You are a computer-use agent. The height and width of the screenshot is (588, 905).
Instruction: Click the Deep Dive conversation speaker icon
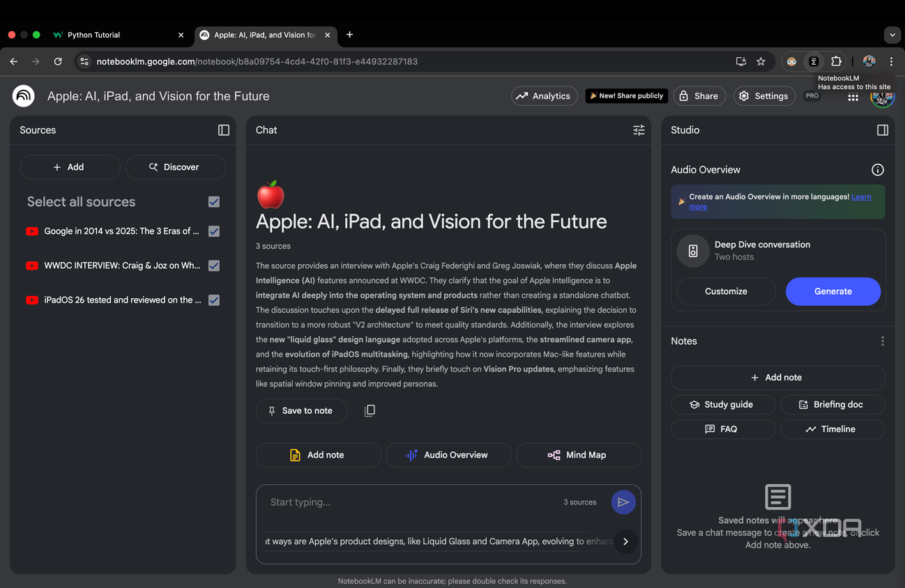[693, 252]
